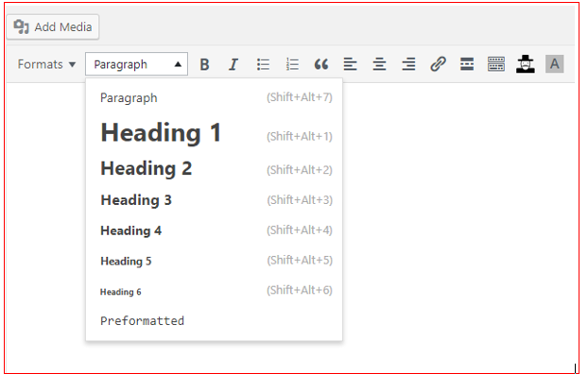The width and height of the screenshot is (588, 374).
Task: Select Paragraph from the format list
Action: [215, 98]
